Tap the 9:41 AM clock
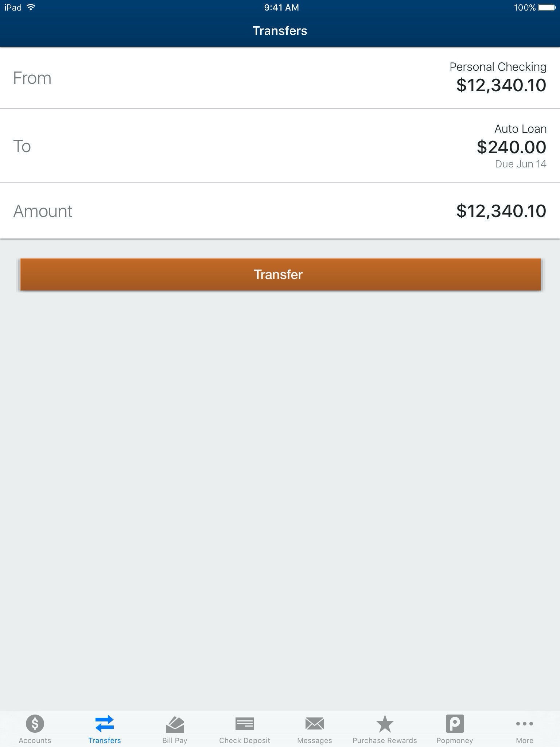560x747 pixels. coord(281,7)
